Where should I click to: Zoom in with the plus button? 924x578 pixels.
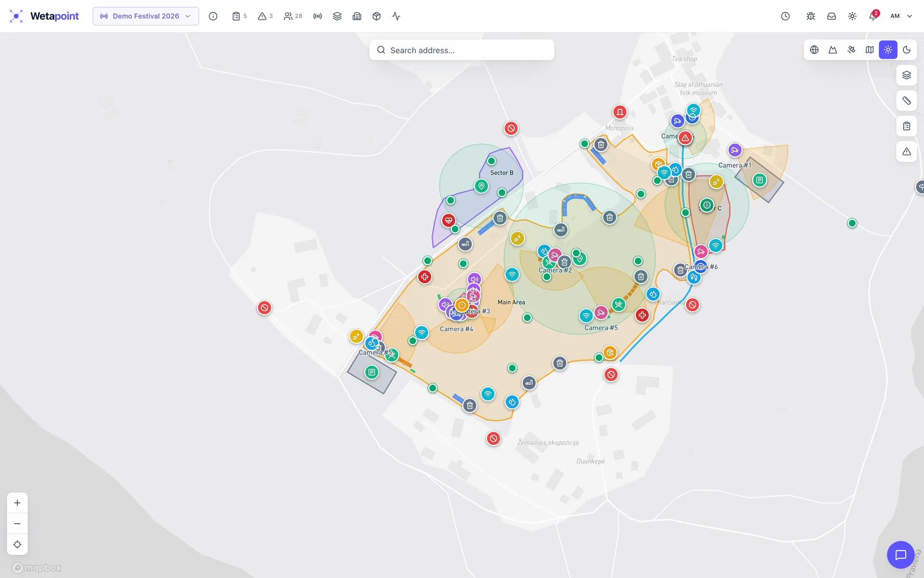[x=17, y=503]
